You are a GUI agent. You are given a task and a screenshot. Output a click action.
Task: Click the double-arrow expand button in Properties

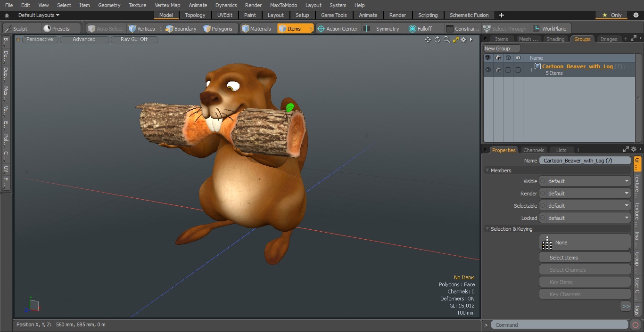(626, 307)
